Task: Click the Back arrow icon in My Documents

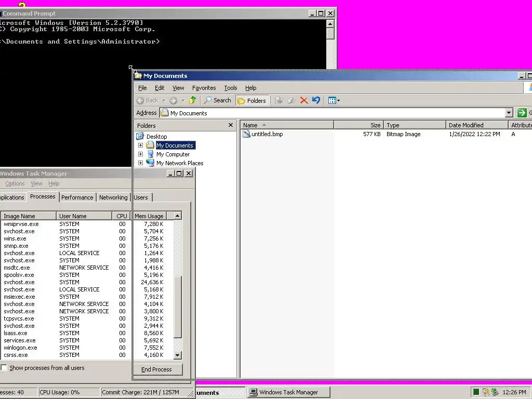Action: tap(140, 100)
